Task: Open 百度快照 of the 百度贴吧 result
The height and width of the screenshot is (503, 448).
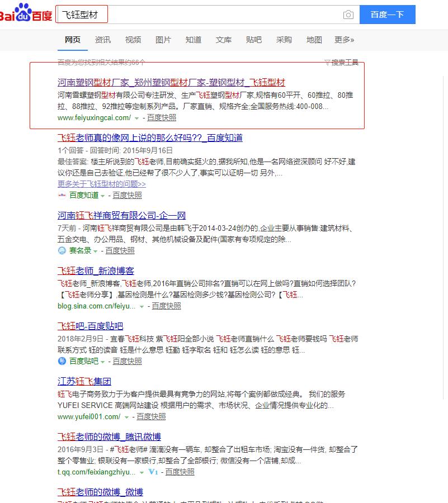Action: click(127, 361)
